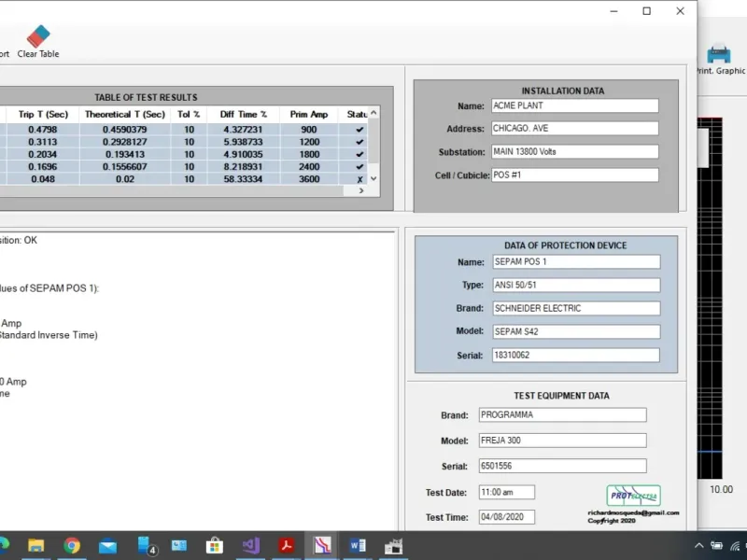Image resolution: width=747 pixels, height=560 pixels.
Task: Open Microsoft Store from the taskbar
Action: [x=215, y=546]
